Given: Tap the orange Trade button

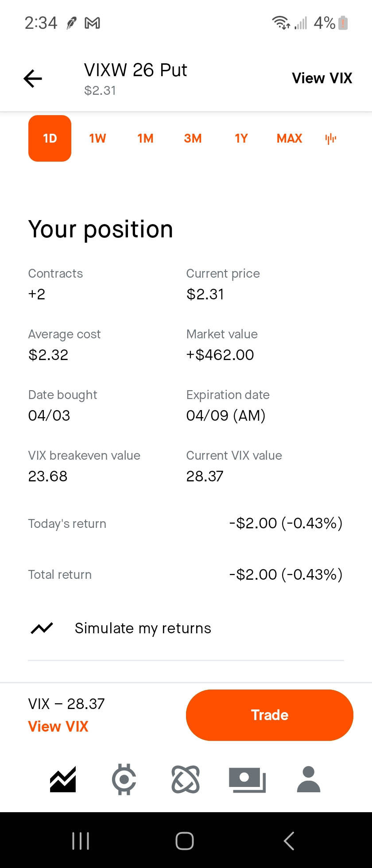Looking at the screenshot, I should click(x=270, y=715).
